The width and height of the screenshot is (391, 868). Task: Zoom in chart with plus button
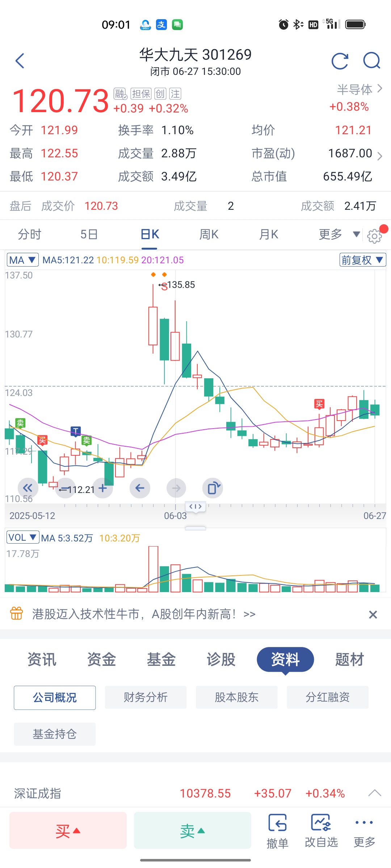coord(103,488)
